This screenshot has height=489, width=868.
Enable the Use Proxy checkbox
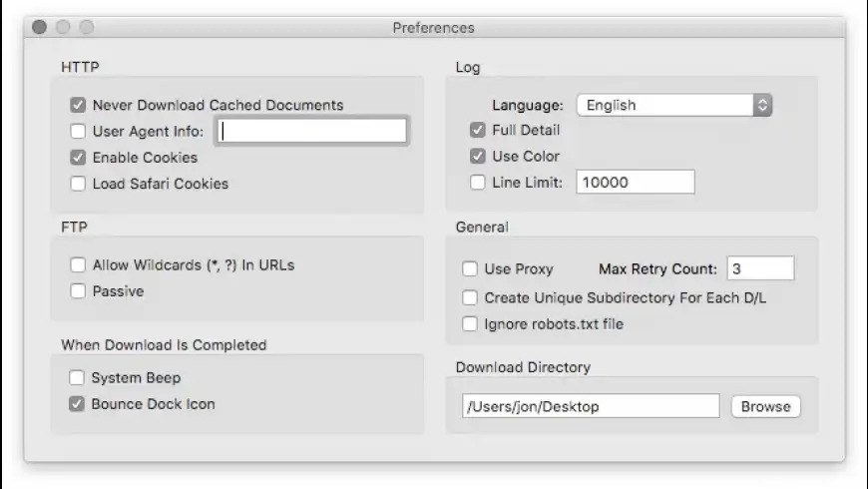[469, 269]
